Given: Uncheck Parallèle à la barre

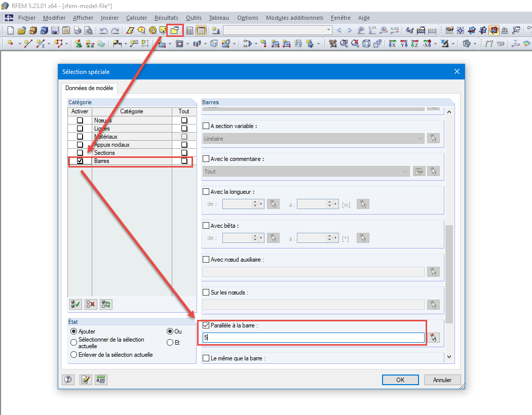Looking at the screenshot, I should [206, 325].
